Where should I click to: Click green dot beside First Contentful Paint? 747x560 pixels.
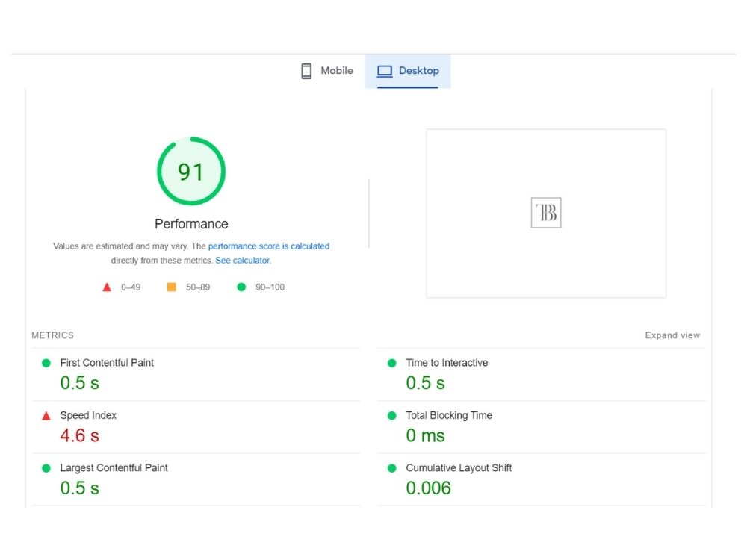46,364
